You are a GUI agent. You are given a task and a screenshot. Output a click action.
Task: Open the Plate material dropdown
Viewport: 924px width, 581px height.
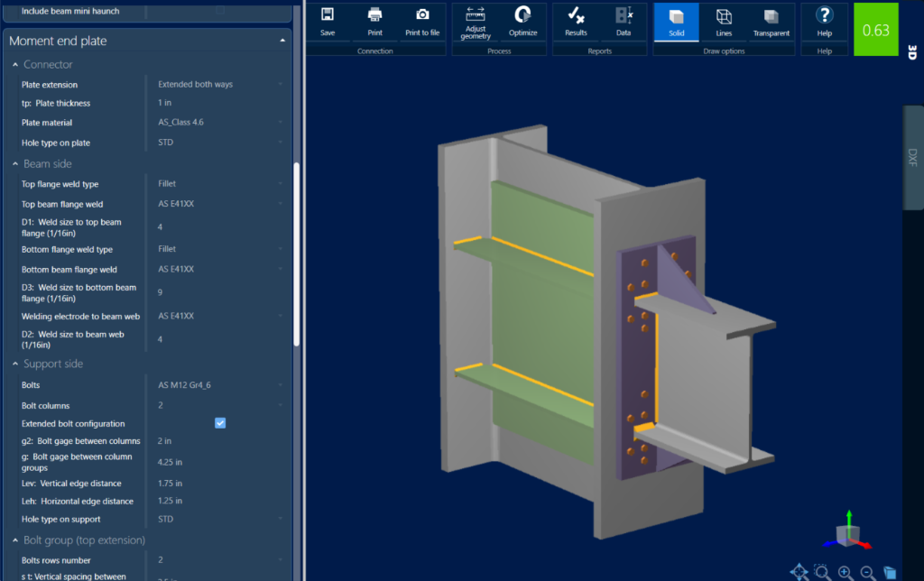[x=219, y=123]
